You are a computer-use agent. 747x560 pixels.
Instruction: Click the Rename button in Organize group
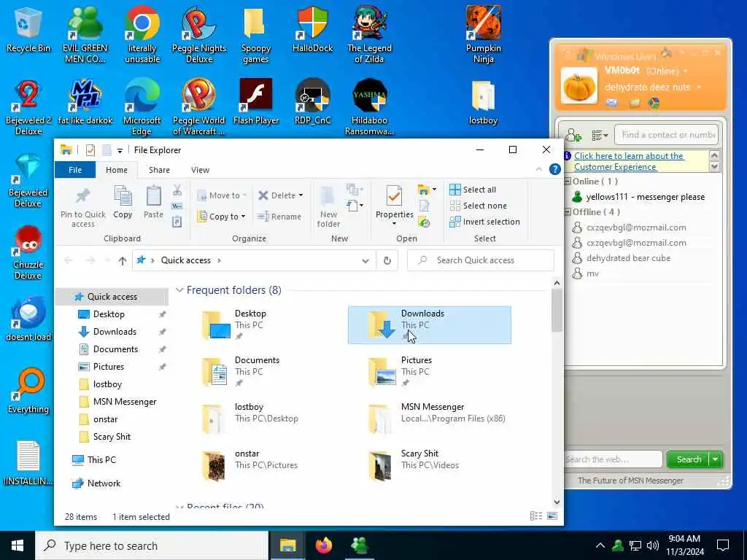279,216
